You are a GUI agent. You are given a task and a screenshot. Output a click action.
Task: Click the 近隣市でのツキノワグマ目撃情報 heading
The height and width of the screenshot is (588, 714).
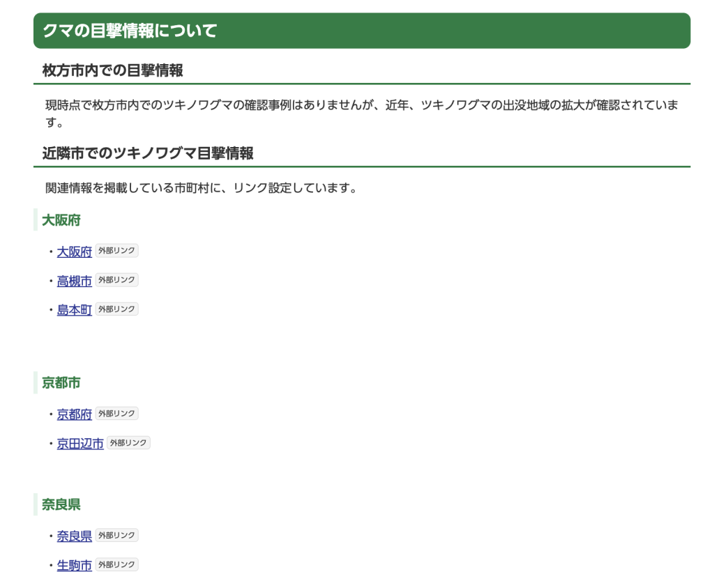(x=147, y=153)
